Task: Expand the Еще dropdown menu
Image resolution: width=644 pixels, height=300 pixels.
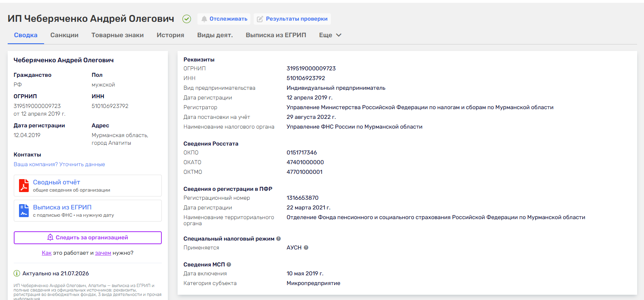Action: 330,35
